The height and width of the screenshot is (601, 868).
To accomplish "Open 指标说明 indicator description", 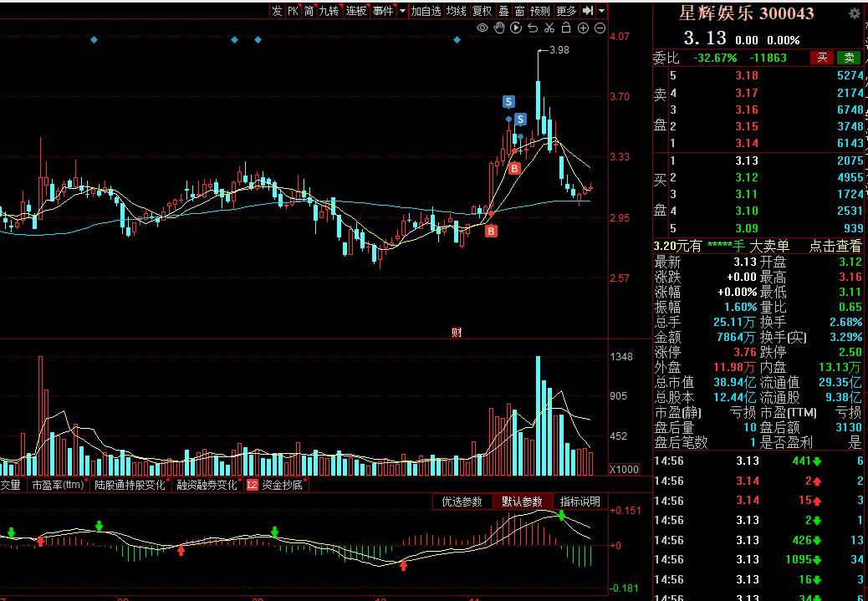I will click(580, 502).
